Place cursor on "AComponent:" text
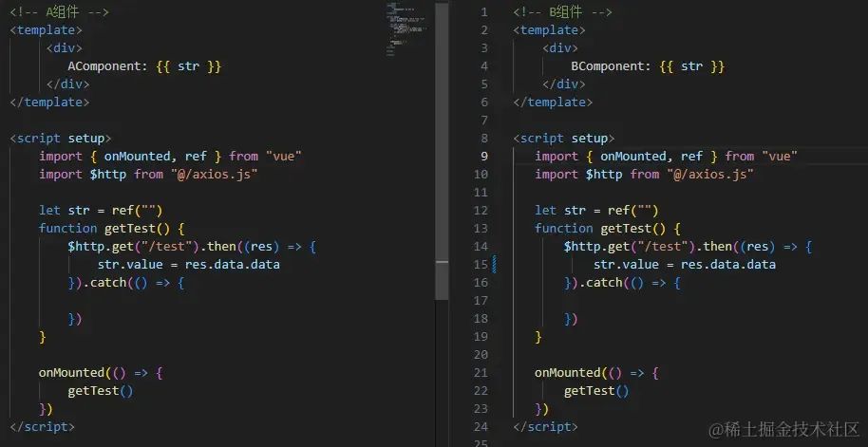868x447 pixels. pyautogui.click(x=107, y=66)
